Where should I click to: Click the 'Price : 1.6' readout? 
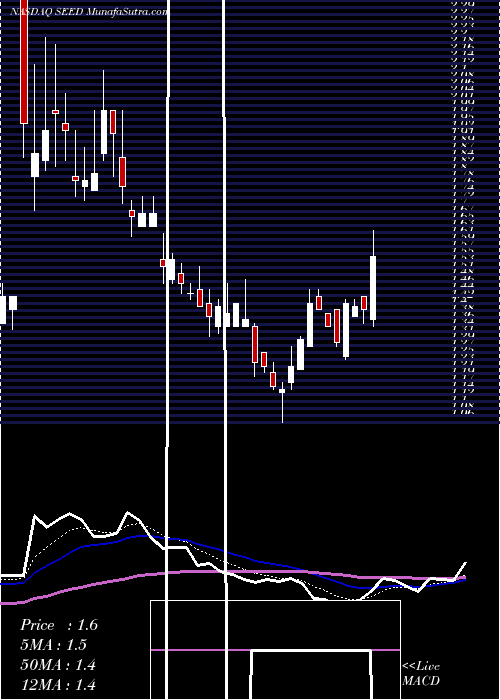point(59,625)
